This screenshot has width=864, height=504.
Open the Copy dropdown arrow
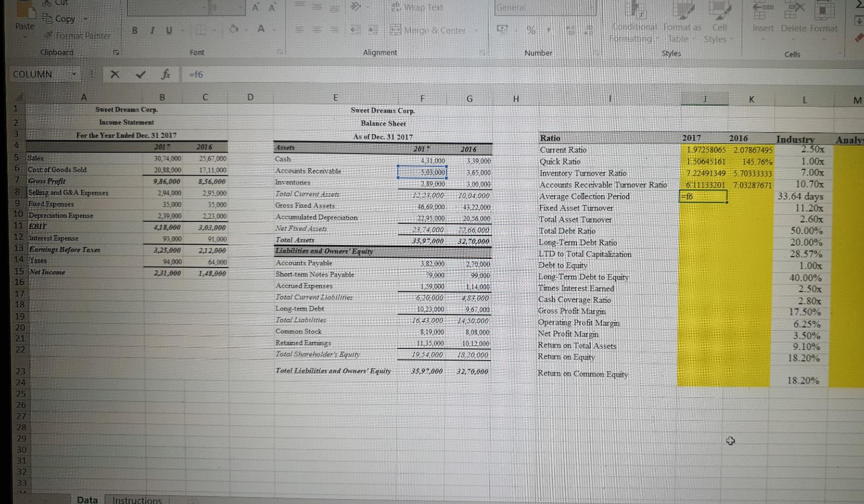[x=85, y=19]
